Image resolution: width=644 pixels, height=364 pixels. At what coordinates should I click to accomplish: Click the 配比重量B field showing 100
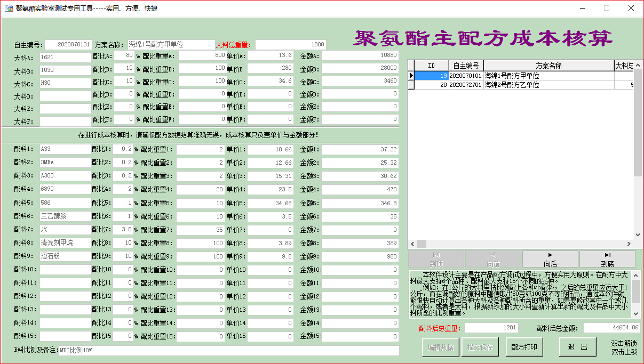(202, 68)
